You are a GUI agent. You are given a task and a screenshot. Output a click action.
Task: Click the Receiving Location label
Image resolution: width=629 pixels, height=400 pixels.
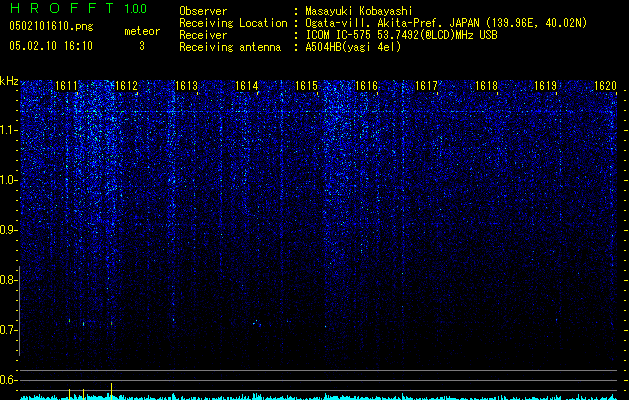point(233,23)
